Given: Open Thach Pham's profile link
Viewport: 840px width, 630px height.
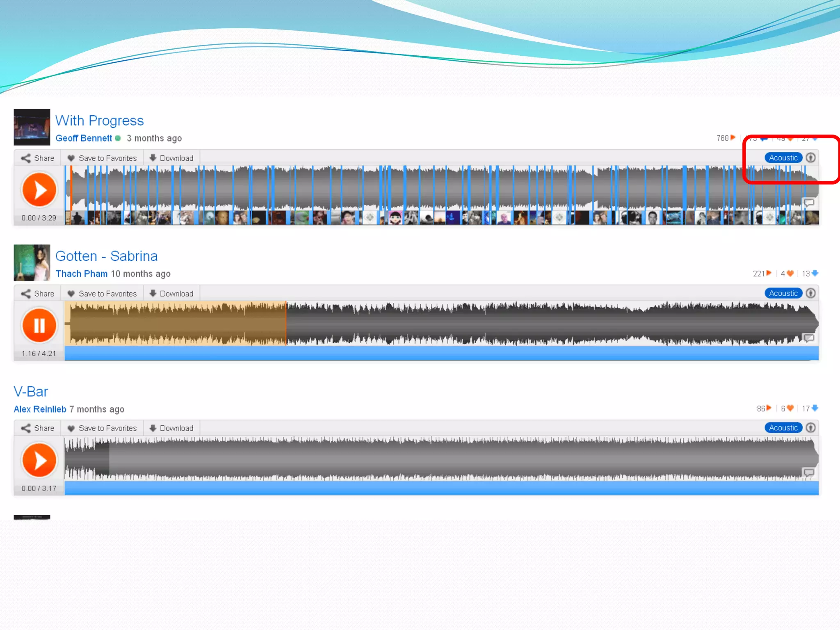Looking at the screenshot, I should click(x=81, y=274).
